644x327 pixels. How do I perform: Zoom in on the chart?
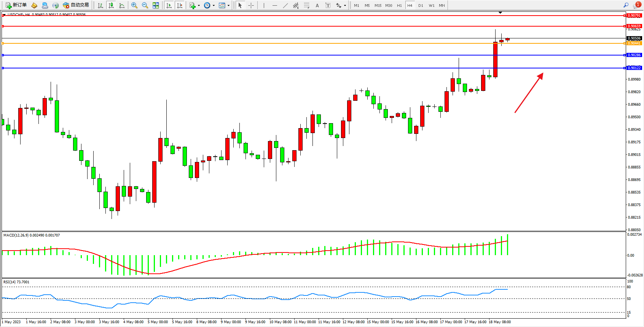[x=134, y=5]
